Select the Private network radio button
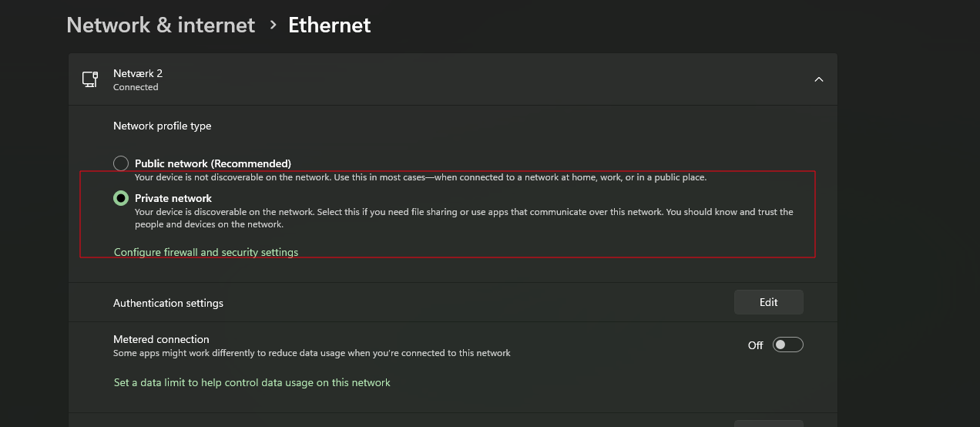This screenshot has height=427, width=980. (x=121, y=198)
